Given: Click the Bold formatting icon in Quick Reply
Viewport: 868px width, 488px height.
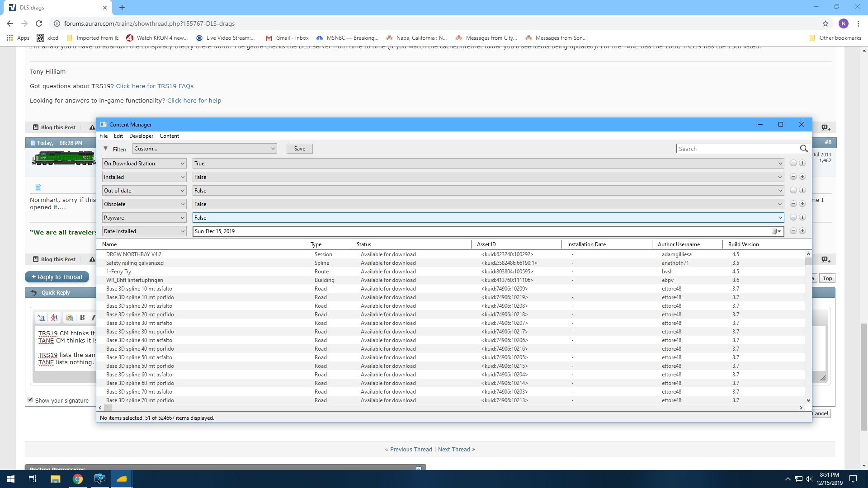Looking at the screenshot, I should click(82, 318).
